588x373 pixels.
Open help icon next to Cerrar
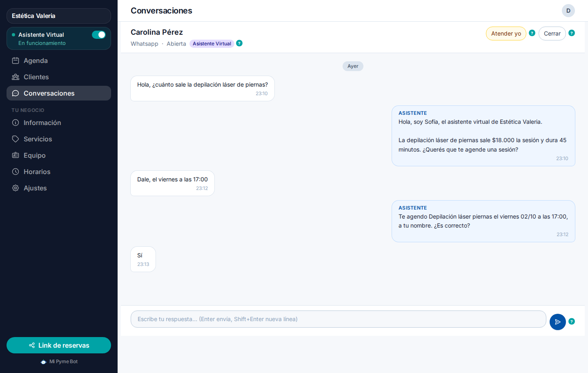572,33
